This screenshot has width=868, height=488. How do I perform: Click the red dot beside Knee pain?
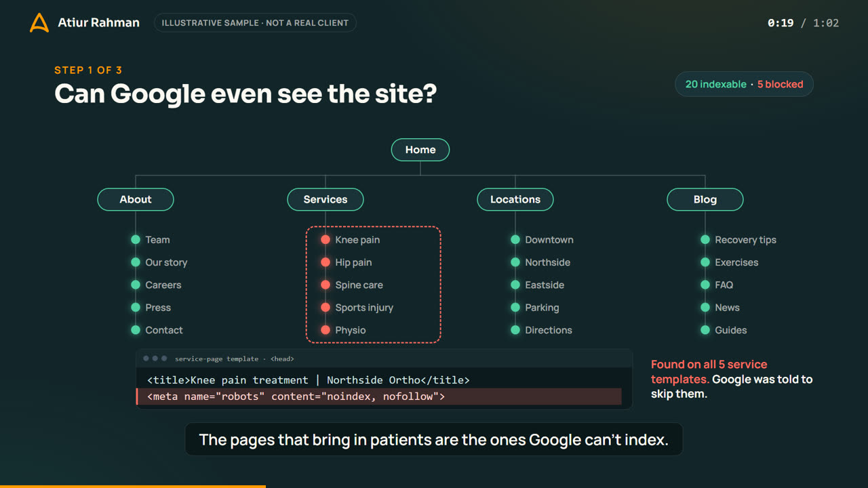click(x=325, y=240)
